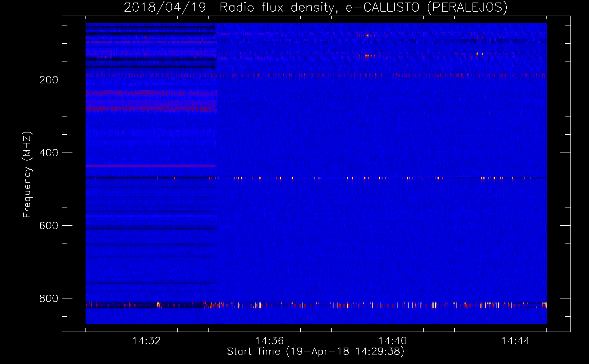Click the Frequency (MHZ) axis title

pos(27,175)
